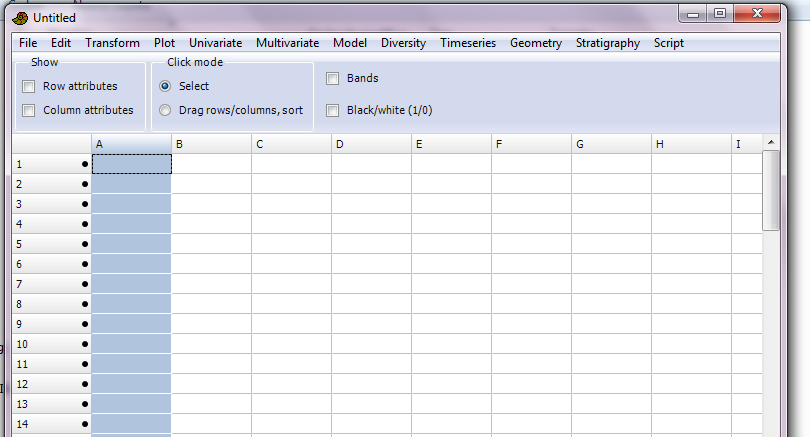Maximize the Untitled window
Viewport: 810px width, 437px height.
(720, 13)
